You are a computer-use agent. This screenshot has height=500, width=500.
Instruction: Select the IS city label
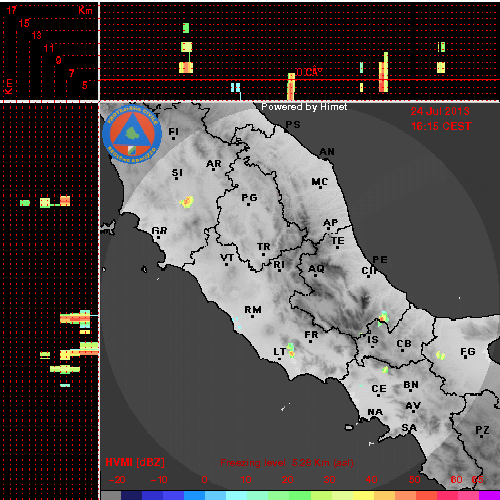pos(373,340)
